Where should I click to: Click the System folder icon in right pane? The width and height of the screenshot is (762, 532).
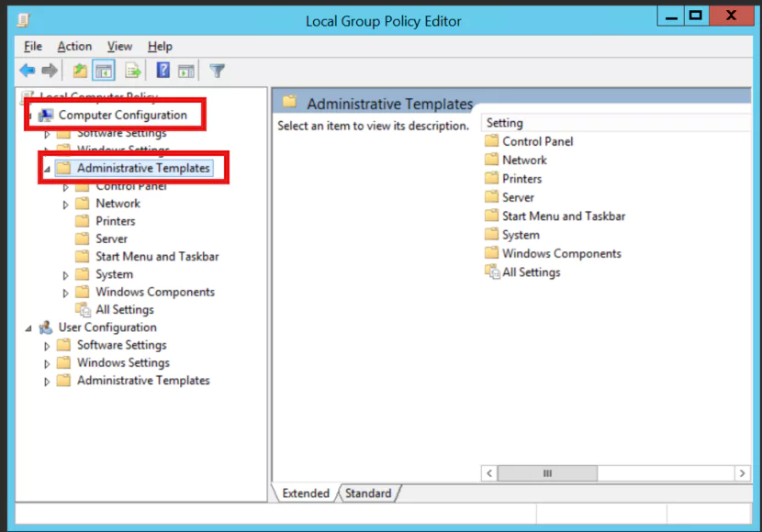pos(492,235)
